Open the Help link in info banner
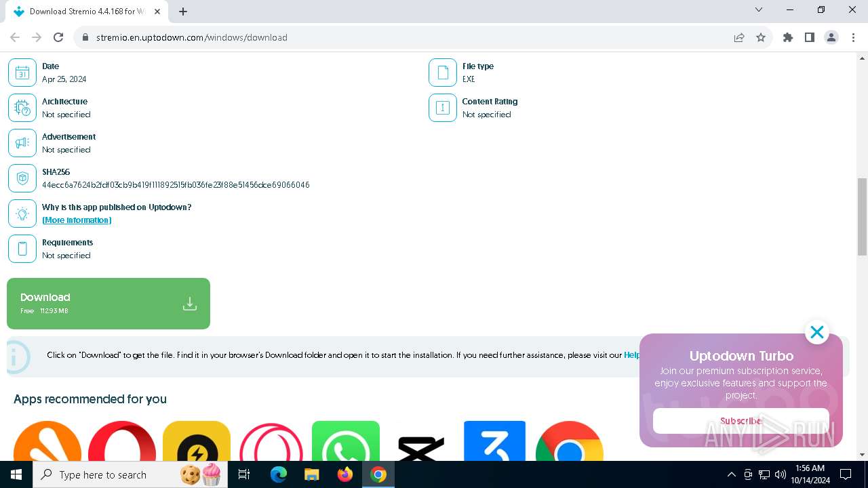The height and width of the screenshot is (488, 868). point(631,355)
